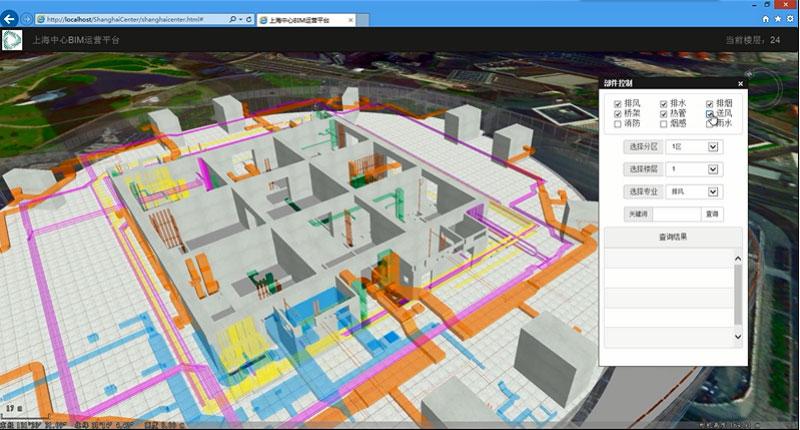Toggle the 送风 checkbox
This screenshot has height=430, width=800.
click(x=709, y=114)
